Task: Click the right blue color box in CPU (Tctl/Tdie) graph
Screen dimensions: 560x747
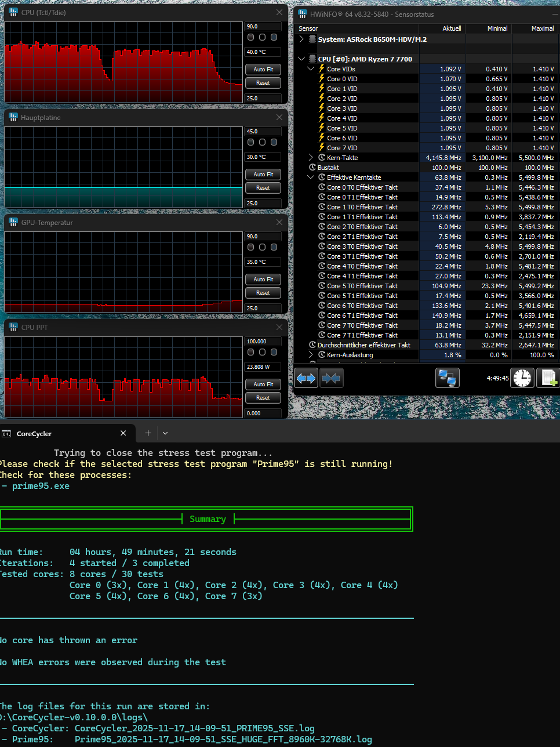Action: tap(274, 37)
